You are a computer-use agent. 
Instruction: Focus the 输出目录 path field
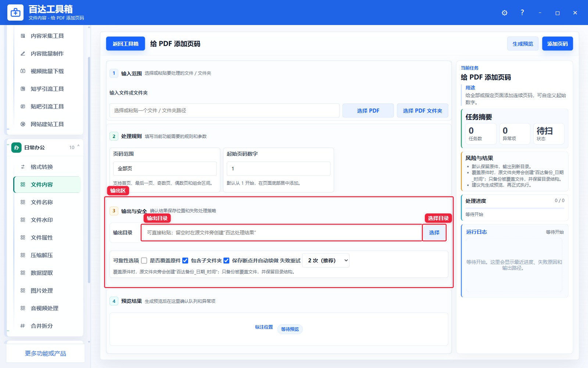point(282,233)
